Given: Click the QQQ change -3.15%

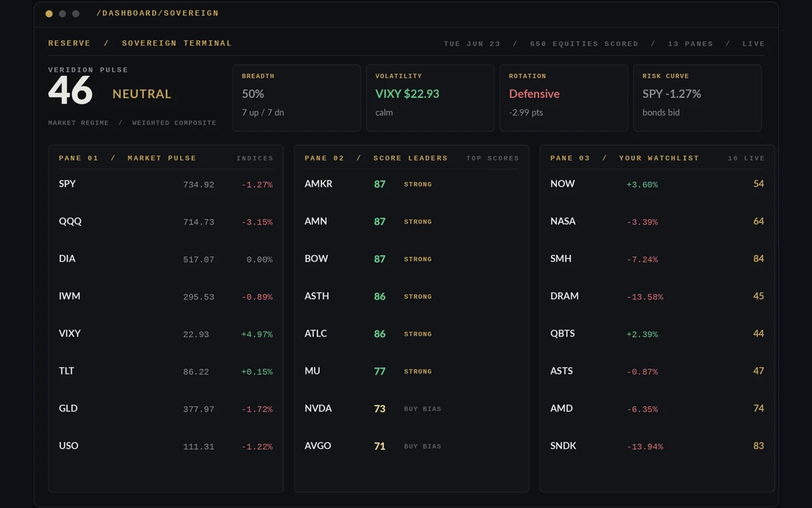Looking at the screenshot, I should [x=257, y=222].
